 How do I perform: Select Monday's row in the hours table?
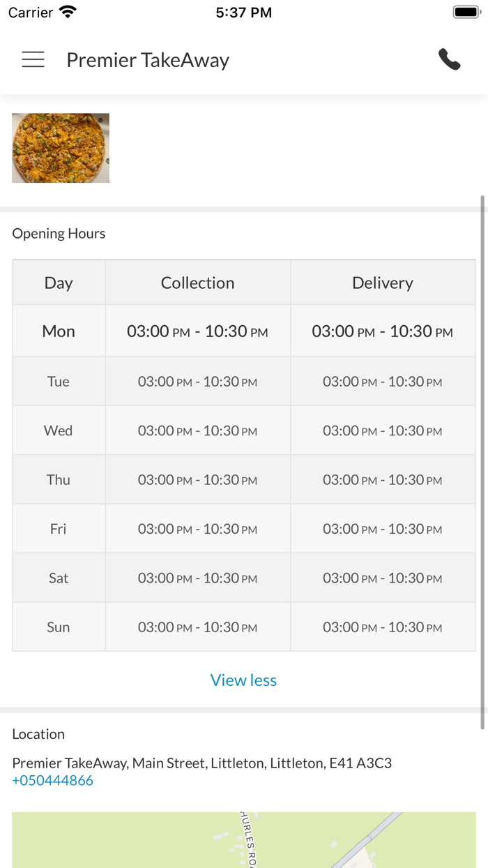coord(58,331)
